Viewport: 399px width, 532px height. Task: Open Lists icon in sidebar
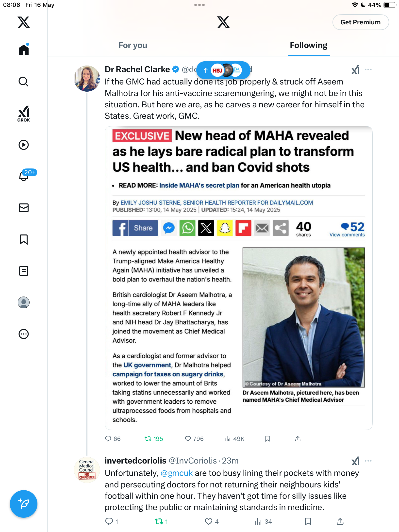click(x=24, y=271)
